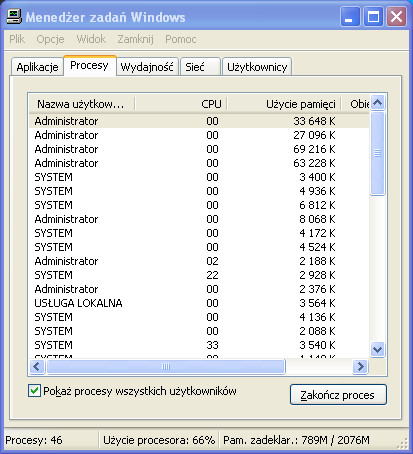This screenshot has width=413, height=454.
Task: Toggle Pokaż procesy wszystkich użytkowników checkbox
Action: 34,391
